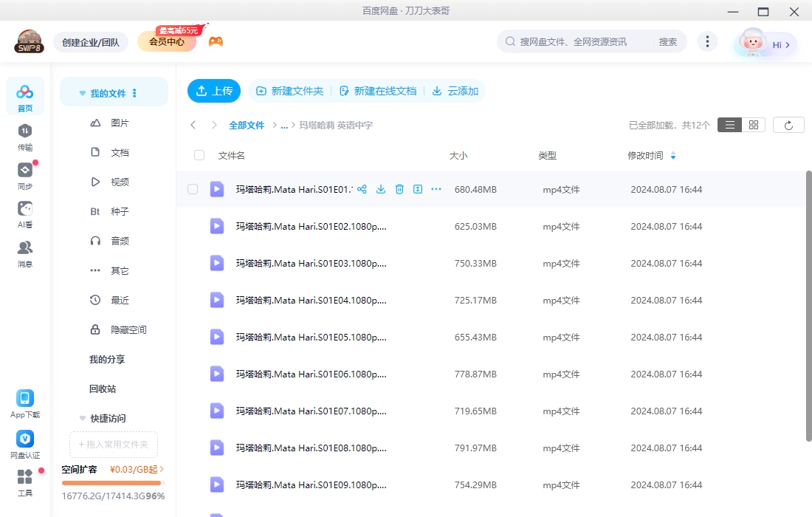Screen dimensions: 812x517
Task: Rename Mata Hari S01E01 using the rename icon
Action: tap(417, 189)
